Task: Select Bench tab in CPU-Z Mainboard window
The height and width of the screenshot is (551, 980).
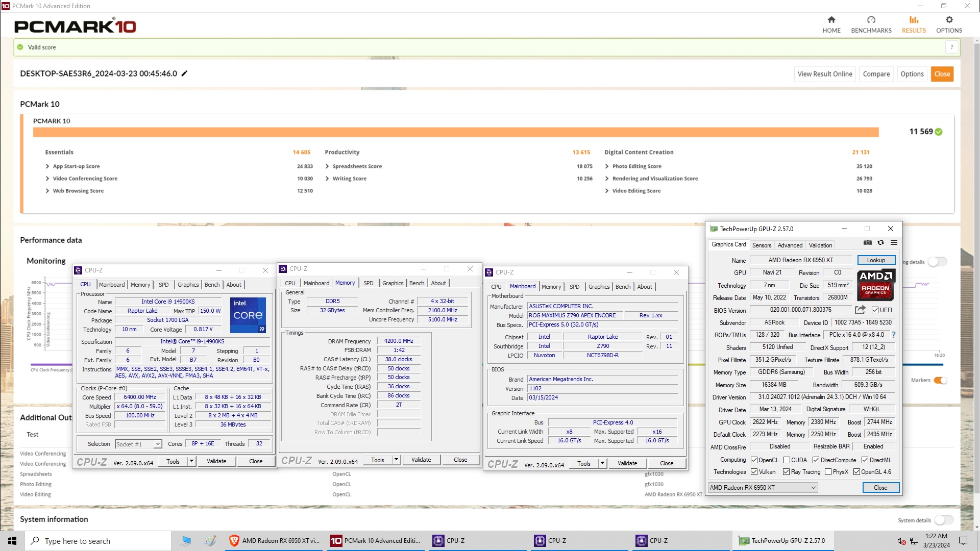Action: (623, 287)
